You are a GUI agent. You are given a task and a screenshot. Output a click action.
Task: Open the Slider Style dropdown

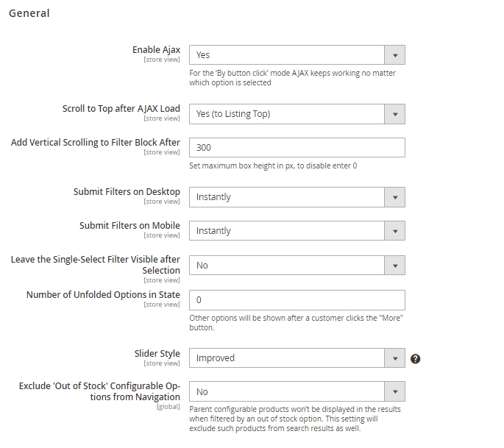click(297, 358)
